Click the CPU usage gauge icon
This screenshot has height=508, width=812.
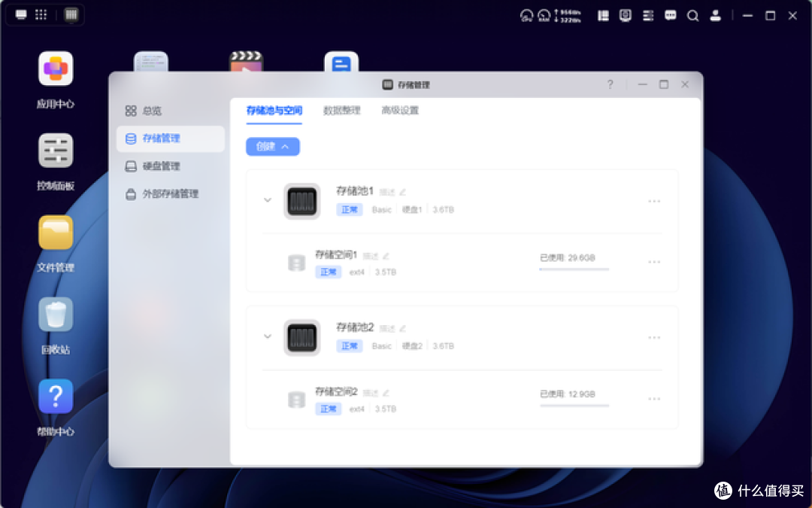[526, 16]
